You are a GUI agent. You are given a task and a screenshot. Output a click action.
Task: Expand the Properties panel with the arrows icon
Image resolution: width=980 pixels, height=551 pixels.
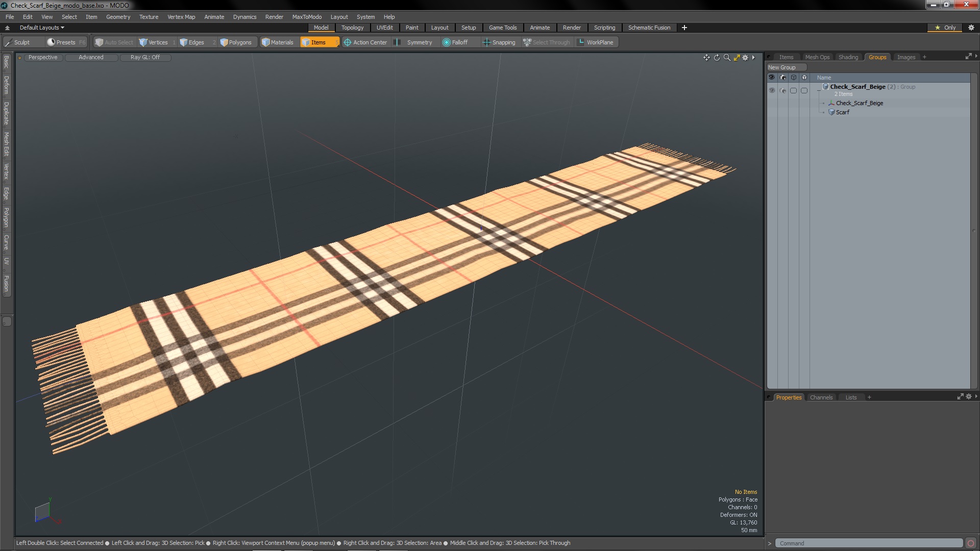(960, 396)
